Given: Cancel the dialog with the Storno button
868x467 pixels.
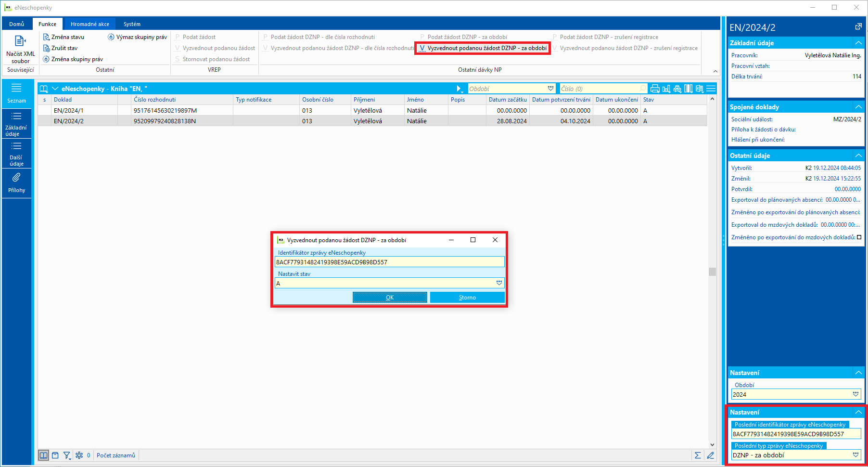Looking at the screenshot, I should pyautogui.click(x=467, y=298).
